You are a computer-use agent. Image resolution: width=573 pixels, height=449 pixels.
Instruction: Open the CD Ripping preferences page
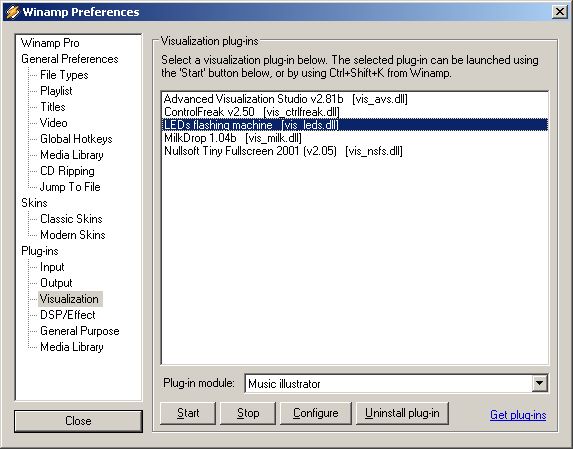click(67, 171)
